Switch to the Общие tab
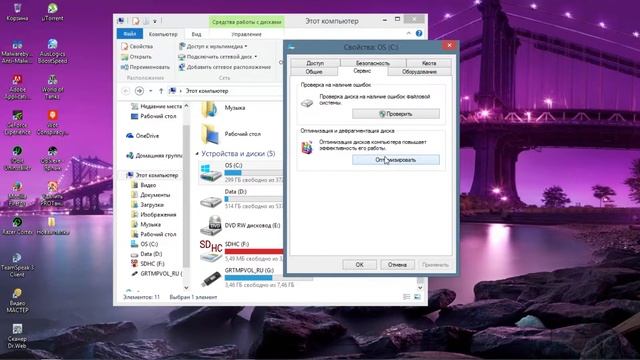 314,72
